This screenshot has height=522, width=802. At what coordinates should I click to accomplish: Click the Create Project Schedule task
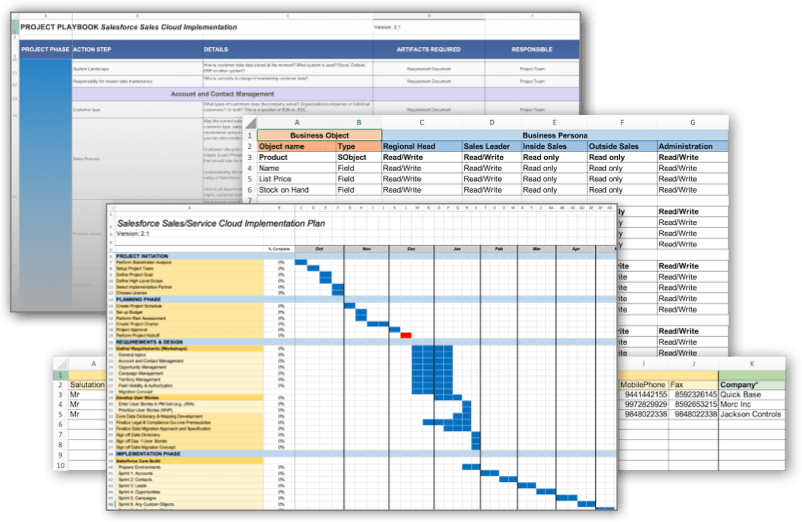(189, 306)
